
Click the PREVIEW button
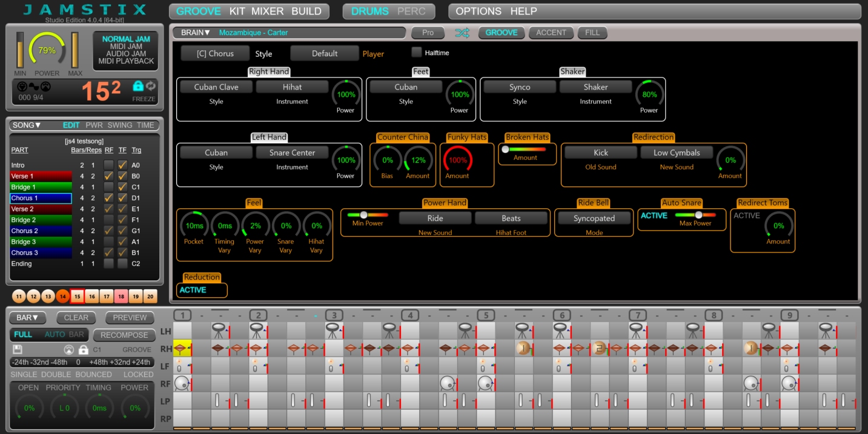[130, 318]
